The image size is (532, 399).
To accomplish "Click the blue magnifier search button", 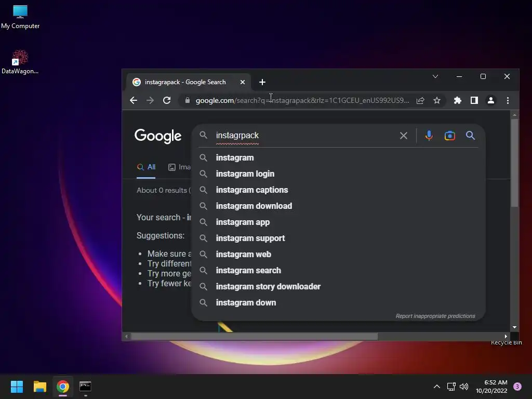I will coord(470,136).
